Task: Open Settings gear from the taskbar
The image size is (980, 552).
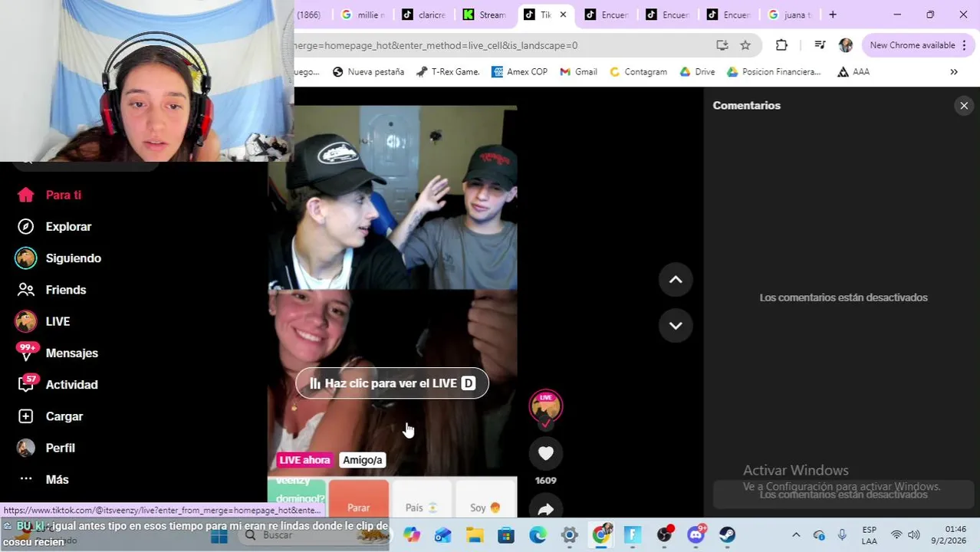Action: point(569,535)
